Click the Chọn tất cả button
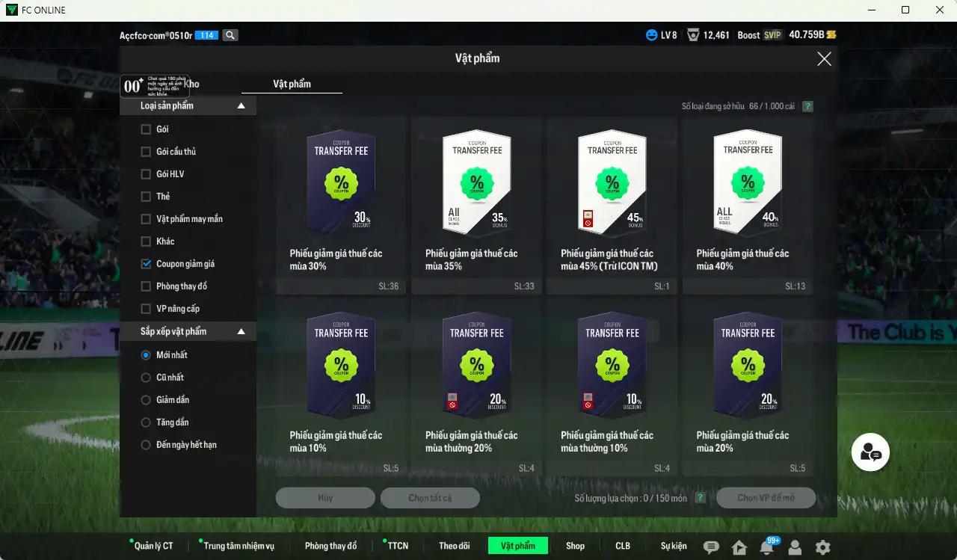This screenshot has height=560, width=957. (430, 498)
